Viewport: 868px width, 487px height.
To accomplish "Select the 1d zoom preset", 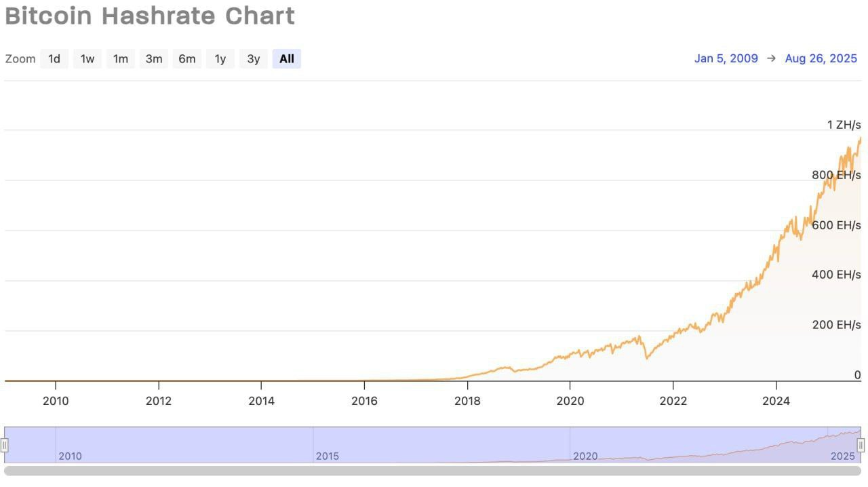I will (54, 58).
